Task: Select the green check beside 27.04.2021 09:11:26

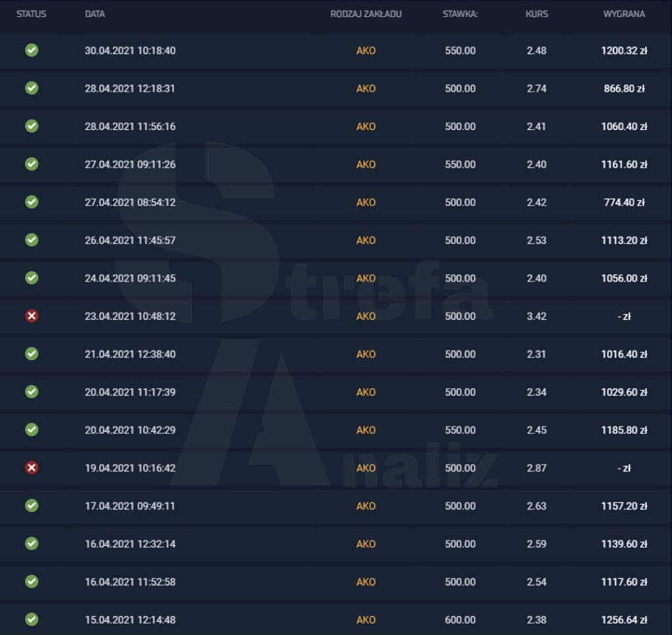Action: tap(31, 164)
